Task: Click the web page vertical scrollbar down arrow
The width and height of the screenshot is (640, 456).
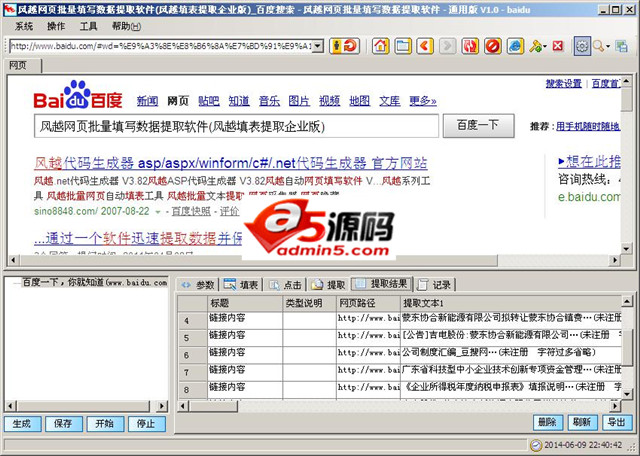Action: click(x=626, y=248)
